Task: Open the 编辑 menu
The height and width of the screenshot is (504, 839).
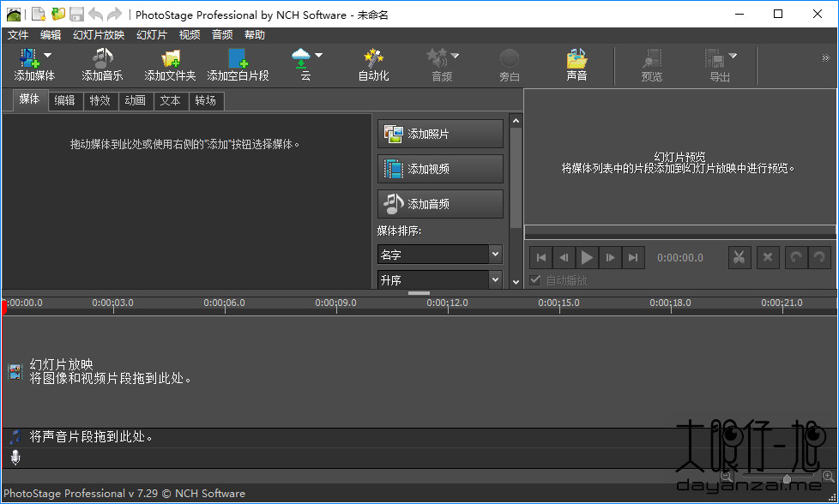Action: pos(51,35)
